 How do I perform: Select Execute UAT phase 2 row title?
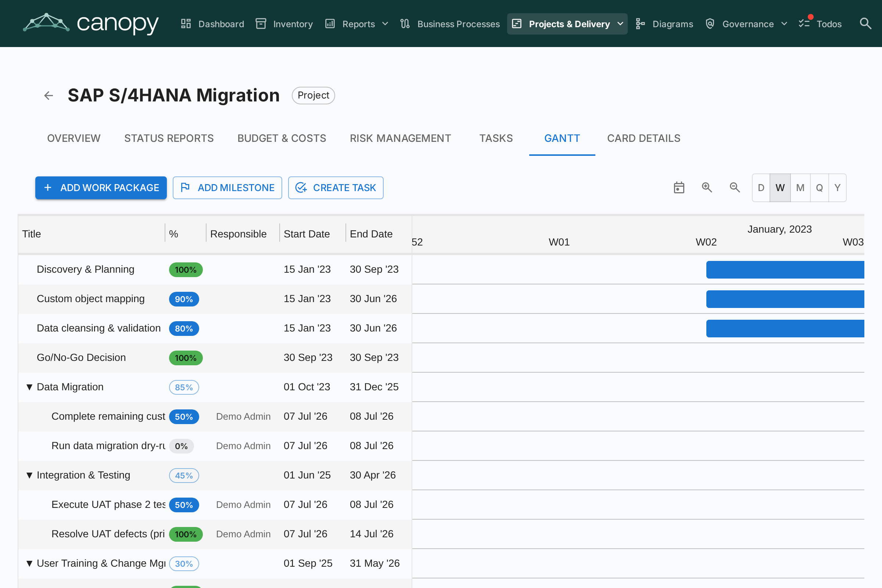[109, 505]
